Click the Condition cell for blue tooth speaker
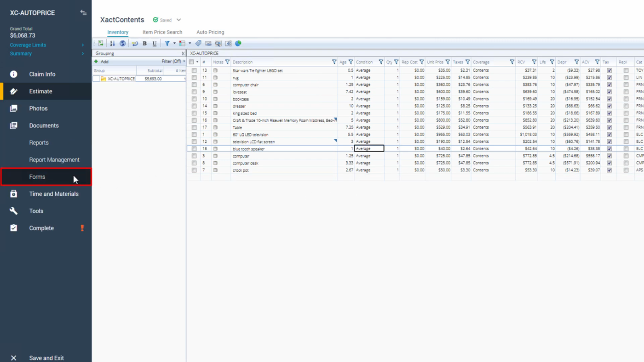The width and height of the screenshot is (644, 362). click(x=369, y=149)
